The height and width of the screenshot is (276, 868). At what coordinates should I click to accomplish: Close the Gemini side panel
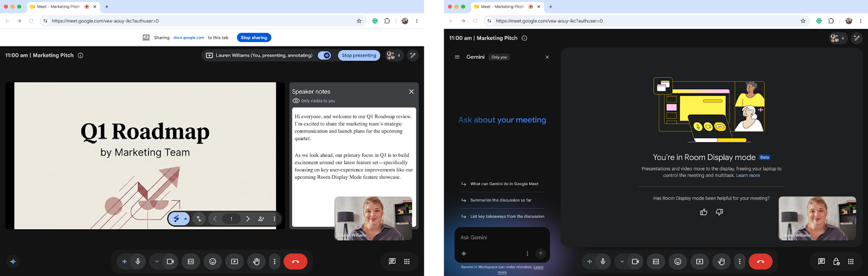point(547,57)
